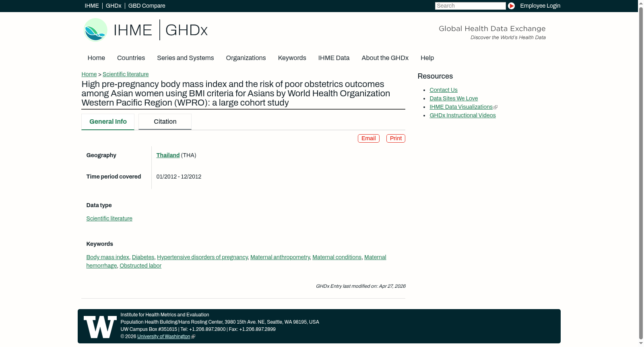The height and width of the screenshot is (347, 644).
Task: Switch to the Citation tab
Action: tap(165, 122)
